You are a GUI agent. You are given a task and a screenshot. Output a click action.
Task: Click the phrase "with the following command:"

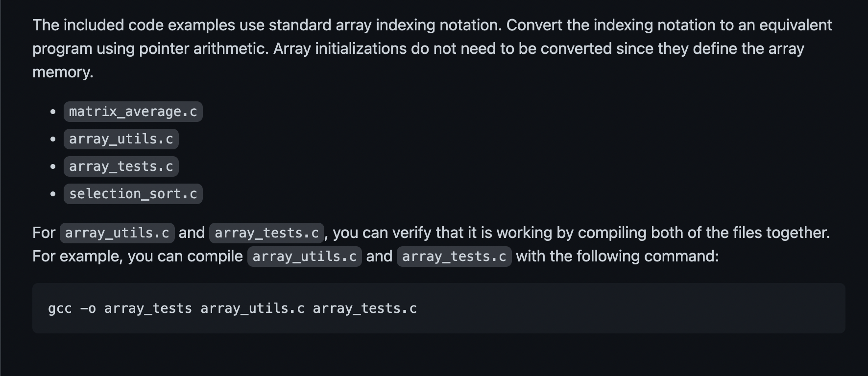pyautogui.click(x=617, y=257)
